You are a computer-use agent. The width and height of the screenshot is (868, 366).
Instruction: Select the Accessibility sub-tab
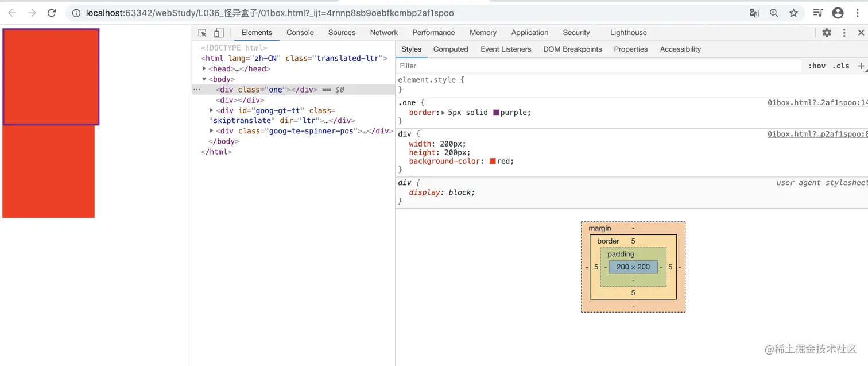tap(680, 49)
